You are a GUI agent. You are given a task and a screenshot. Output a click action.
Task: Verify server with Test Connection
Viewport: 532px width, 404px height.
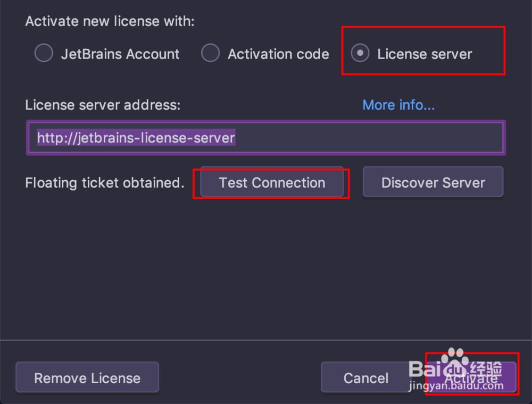tap(271, 183)
